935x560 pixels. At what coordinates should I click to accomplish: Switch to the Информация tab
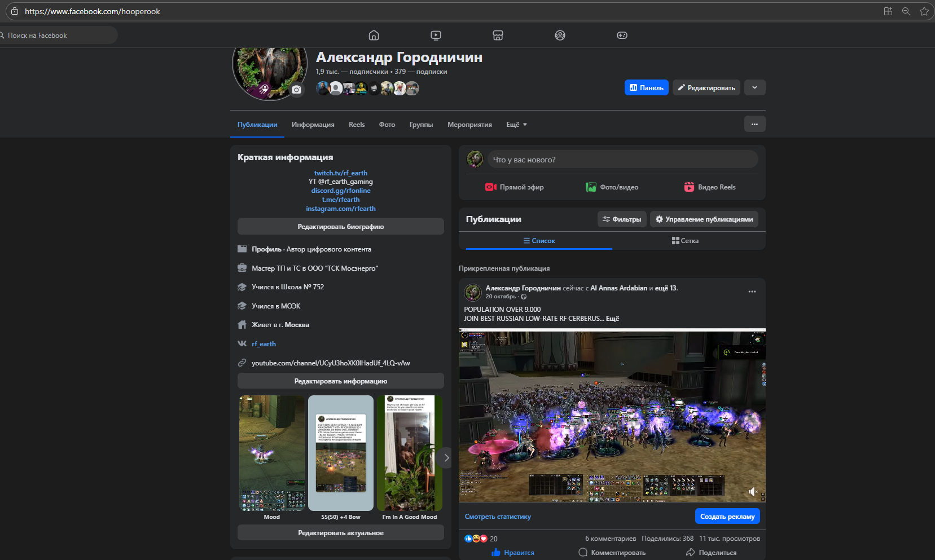click(x=313, y=125)
